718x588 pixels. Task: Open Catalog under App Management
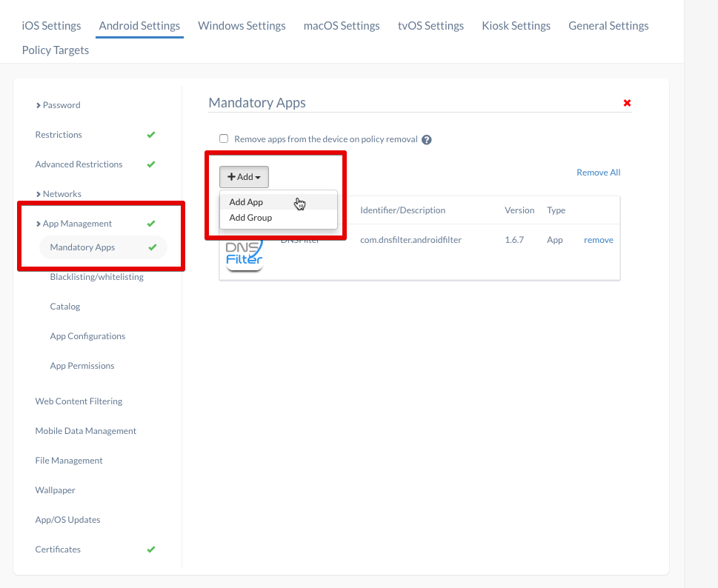point(65,307)
